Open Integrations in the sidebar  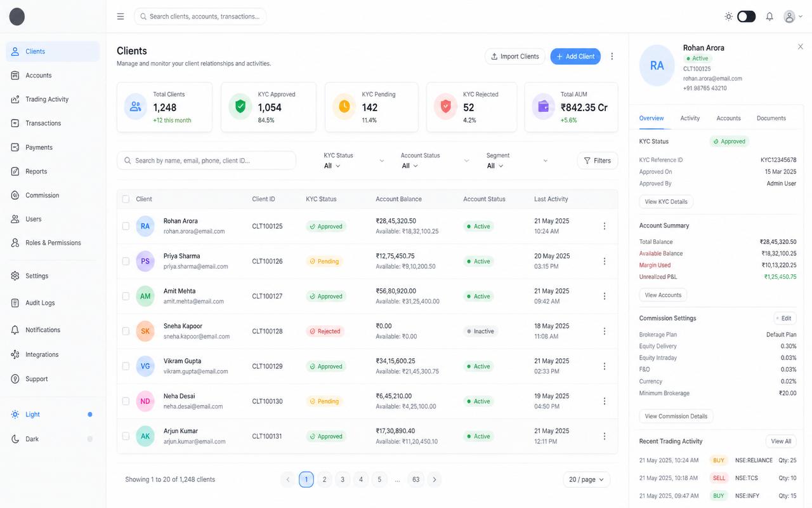click(53, 355)
